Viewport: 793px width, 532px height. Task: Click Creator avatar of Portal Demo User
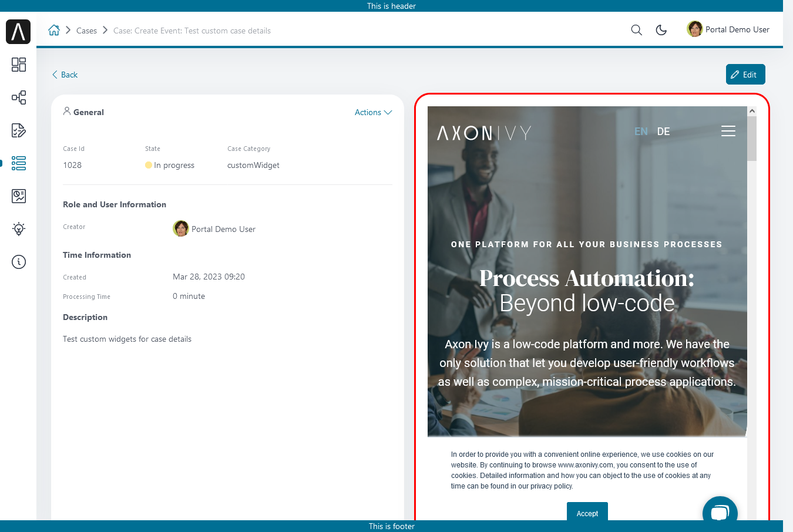tap(181, 228)
